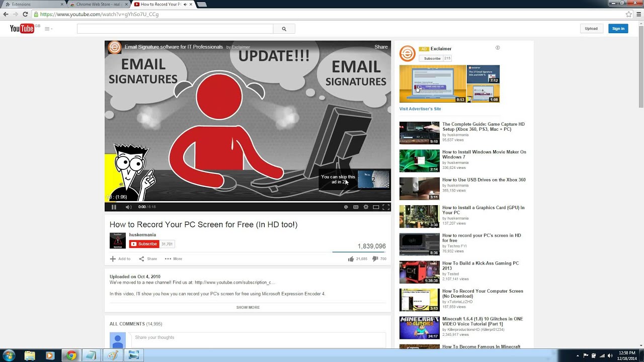Close the Chrome Web Store tab
Viewport: 644px width, 362px height.
point(126,5)
